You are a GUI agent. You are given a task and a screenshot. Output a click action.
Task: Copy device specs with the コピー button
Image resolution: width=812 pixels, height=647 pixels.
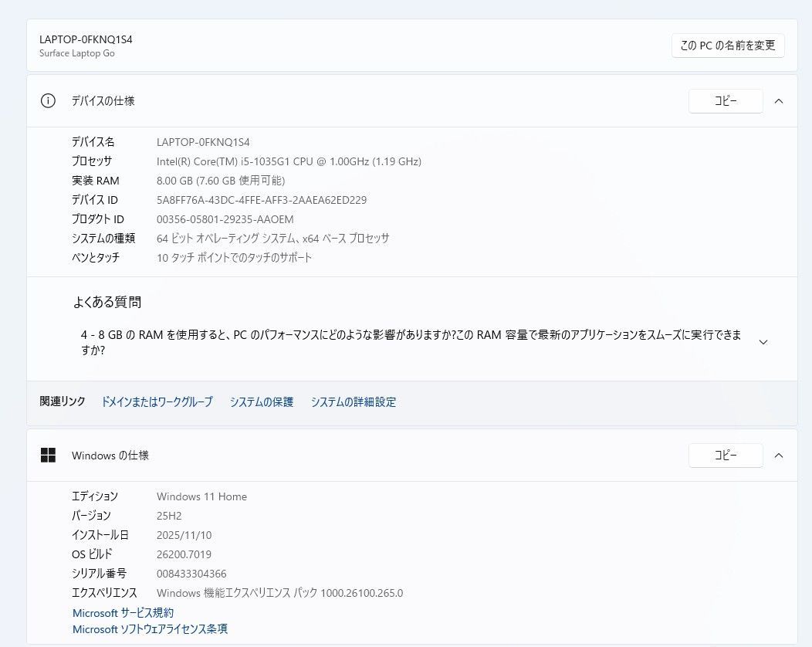725,101
